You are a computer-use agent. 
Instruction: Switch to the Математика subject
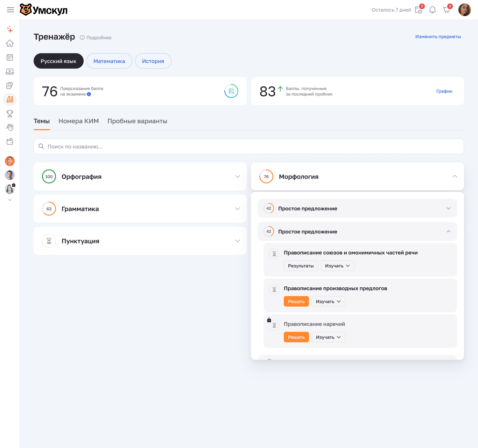click(109, 61)
